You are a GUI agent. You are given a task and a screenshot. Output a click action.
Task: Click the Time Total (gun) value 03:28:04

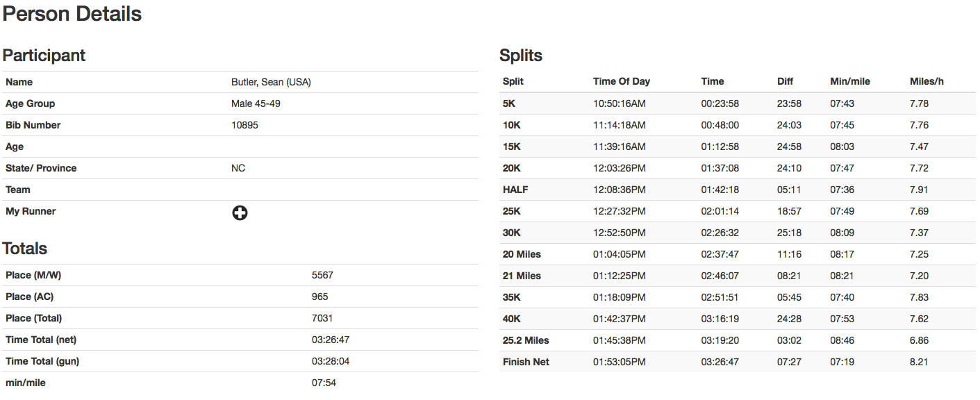click(x=329, y=361)
